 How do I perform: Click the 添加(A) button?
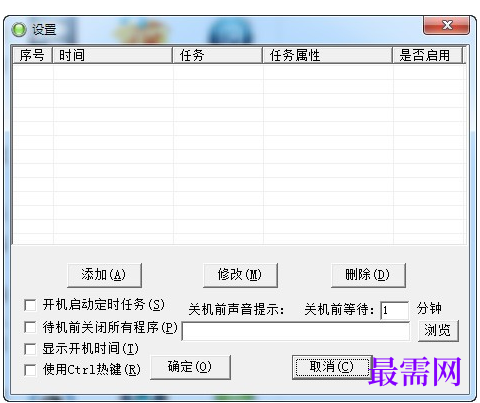click(104, 275)
